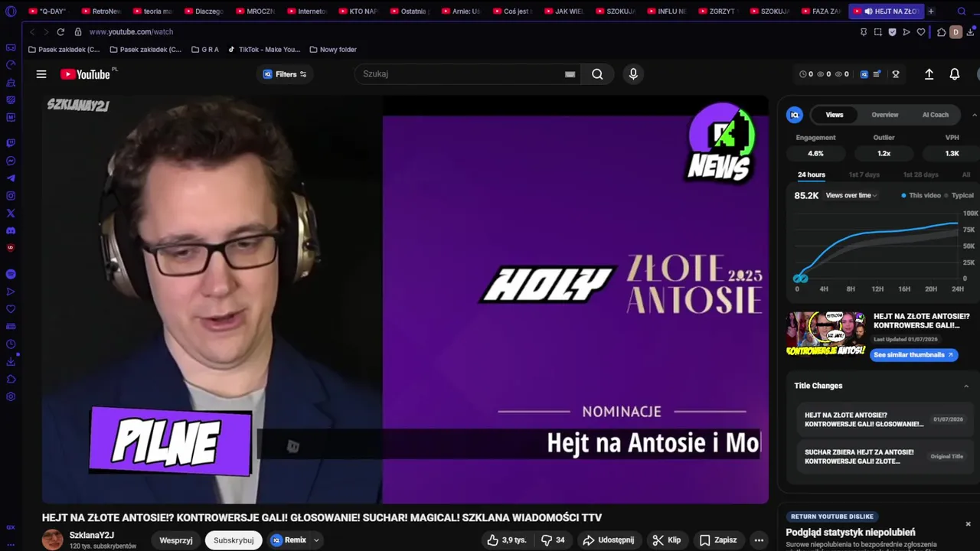Open the on-screen keyboard in search box
The width and height of the screenshot is (980, 551).
pos(570,74)
